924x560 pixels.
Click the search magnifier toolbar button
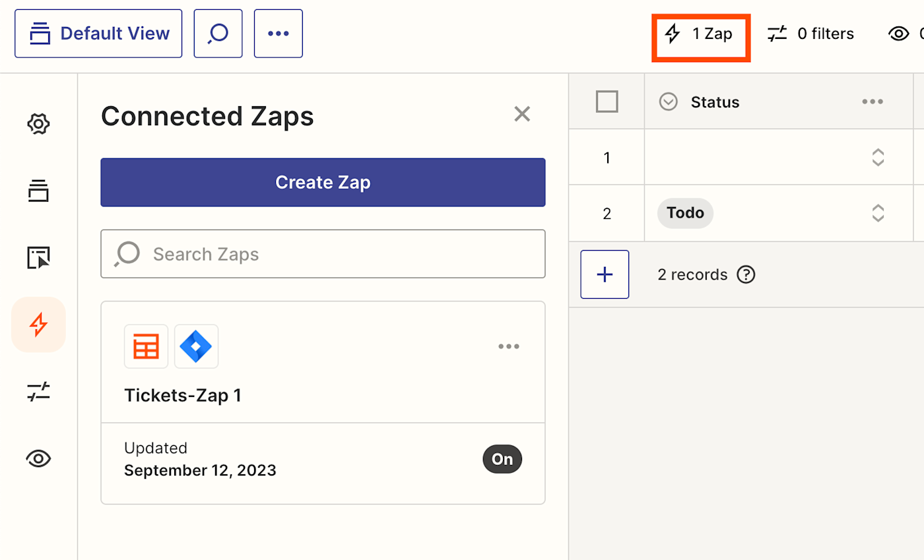pyautogui.click(x=218, y=33)
